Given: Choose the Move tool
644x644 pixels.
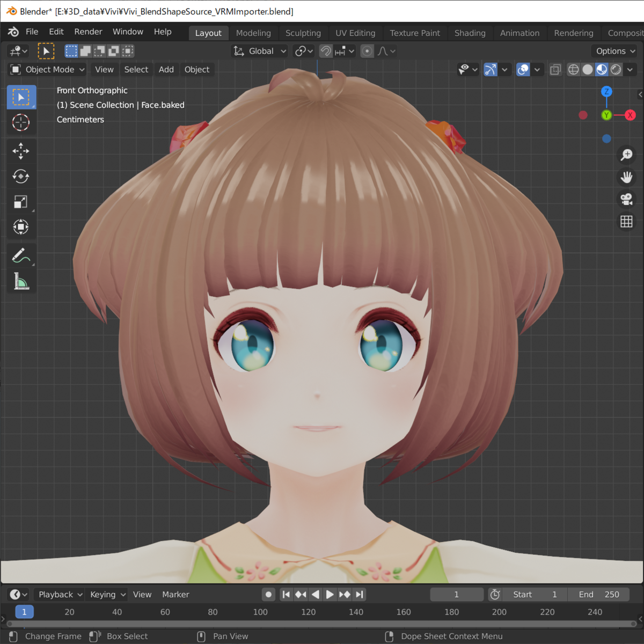Looking at the screenshot, I should (x=21, y=151).
